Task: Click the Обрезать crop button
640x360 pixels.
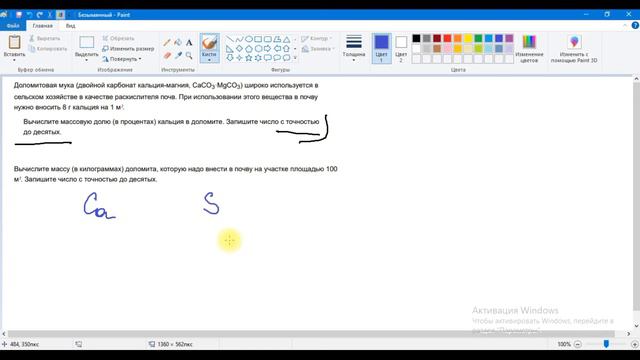Action: 118,38
